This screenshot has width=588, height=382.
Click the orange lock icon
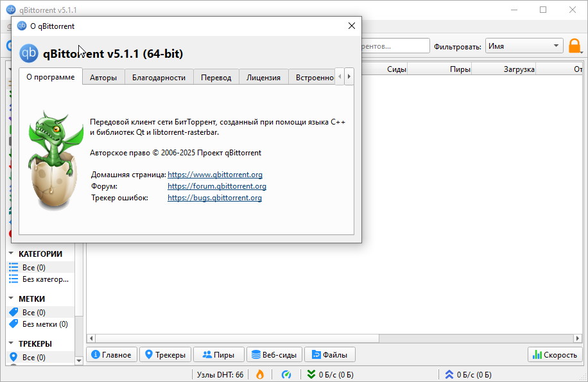[x=575, y=46]
